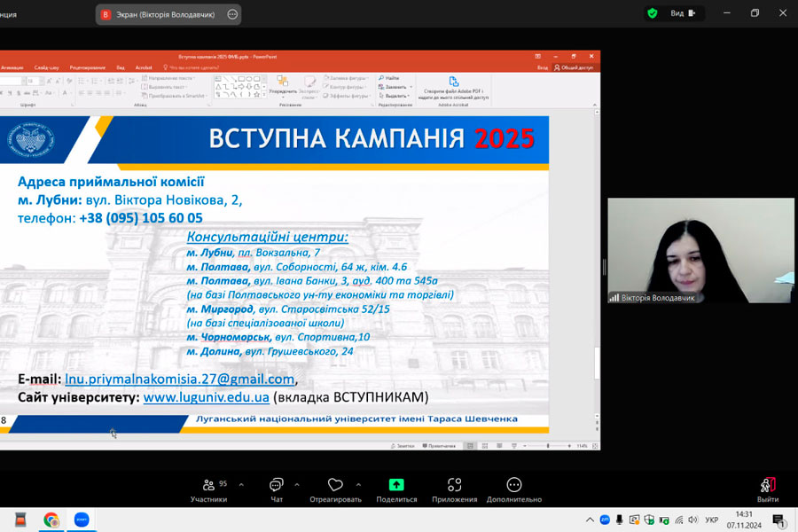Show hidden system tray icons

pos(591,520)
